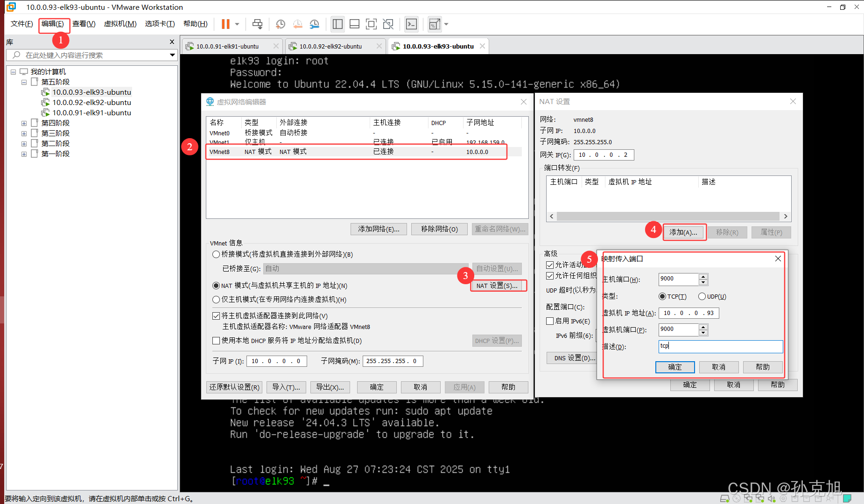Open the 帮助(H) menu
This screenshot has width=864, height=504.
click(x=196, y=24)
